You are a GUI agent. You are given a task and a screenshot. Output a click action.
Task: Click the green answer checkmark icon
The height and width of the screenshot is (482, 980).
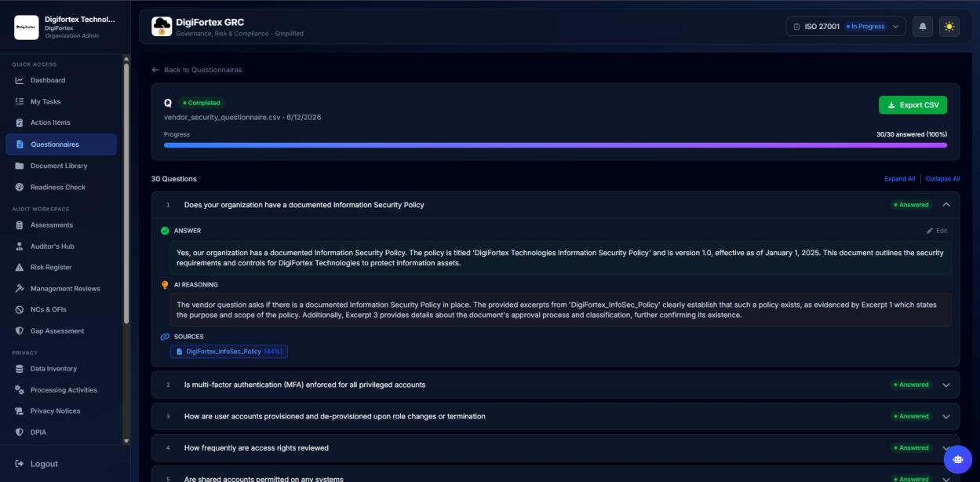tap(165, 231)
